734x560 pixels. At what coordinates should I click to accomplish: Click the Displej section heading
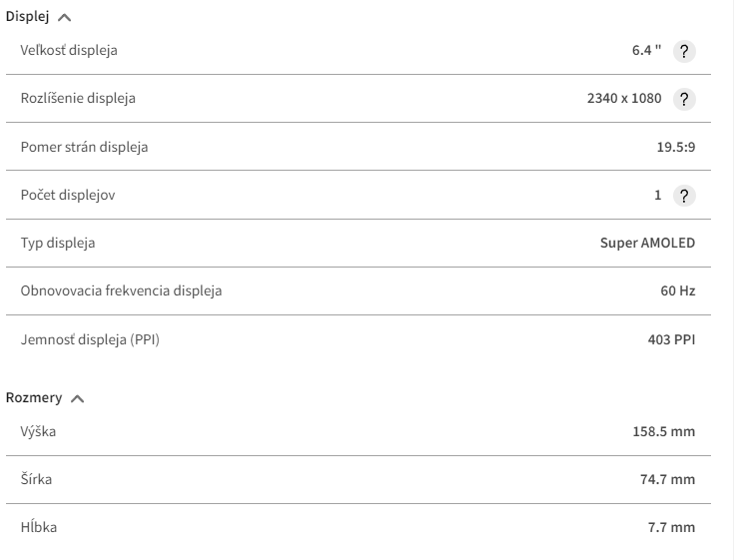coord(27,16)
